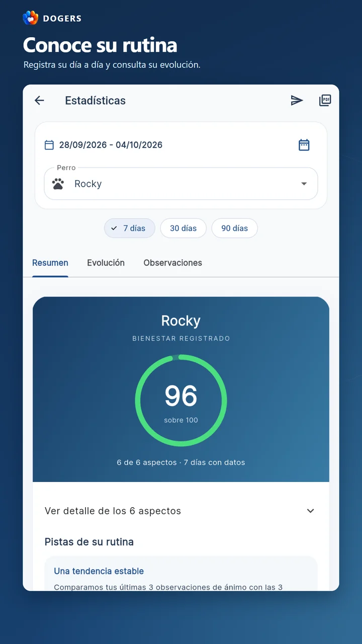Toggle the 7 días filter chip
The height and width of the screenshot is (644, 362).
(x=130, y=228)
